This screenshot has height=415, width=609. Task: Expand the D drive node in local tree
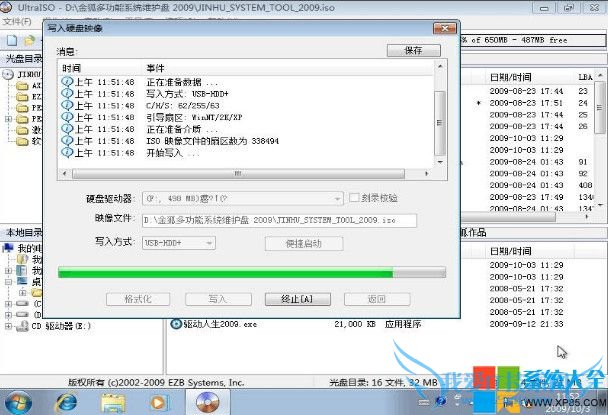point(8,314)
